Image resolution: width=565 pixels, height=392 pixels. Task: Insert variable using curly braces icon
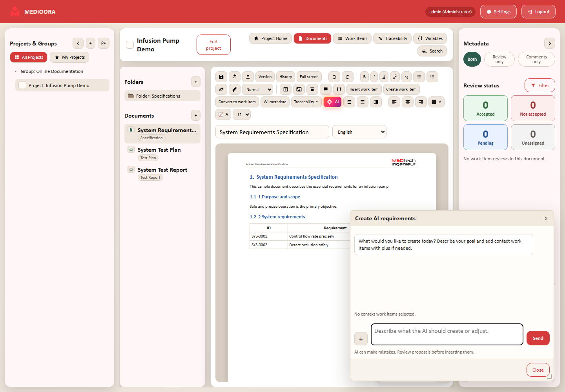point(339,89)
